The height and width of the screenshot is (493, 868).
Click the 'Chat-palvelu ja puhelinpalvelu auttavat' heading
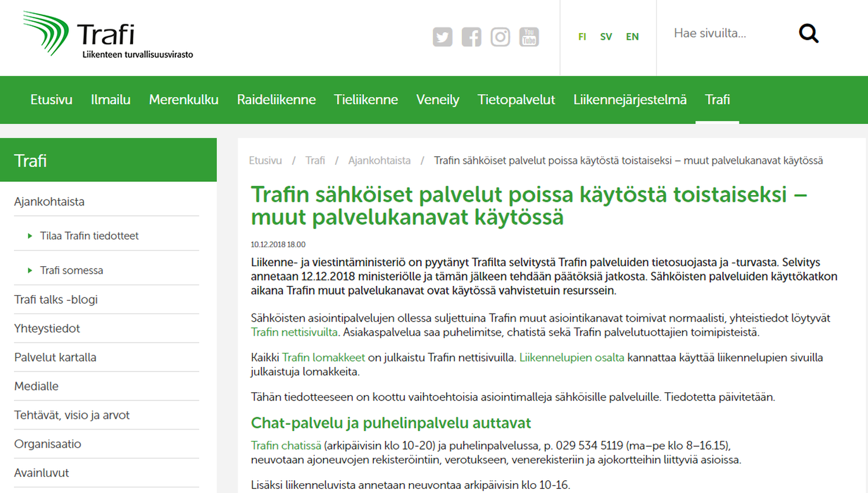(x=391, y=423)
